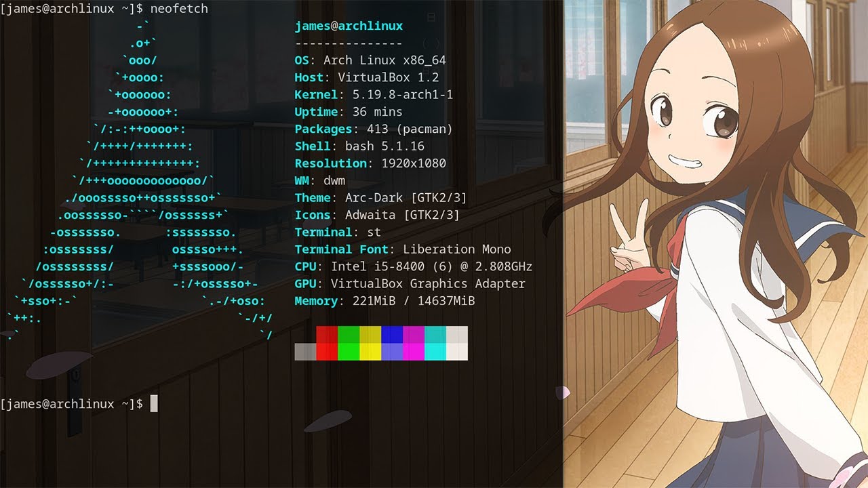Click the bold 'Memory' label
Viewport: 868px width, 488px height.
coord(316,301)
